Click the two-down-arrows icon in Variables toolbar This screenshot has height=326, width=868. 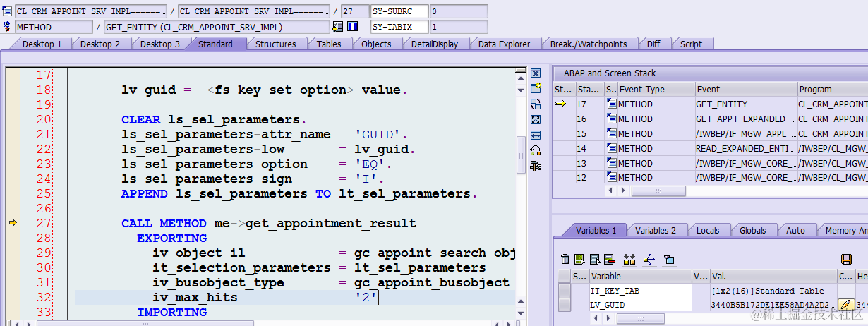coord(629,259)
